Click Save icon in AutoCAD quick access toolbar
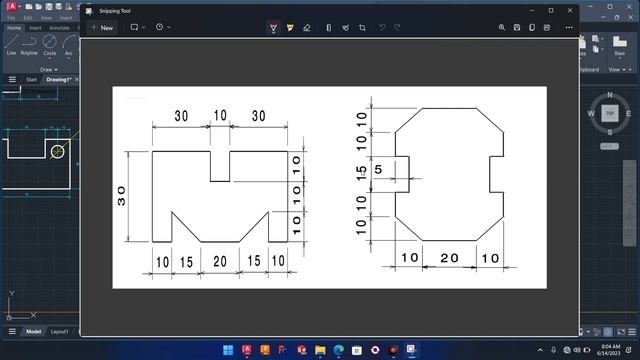The height and width of the screenshot is (360, 640). [x=49, y=7]
